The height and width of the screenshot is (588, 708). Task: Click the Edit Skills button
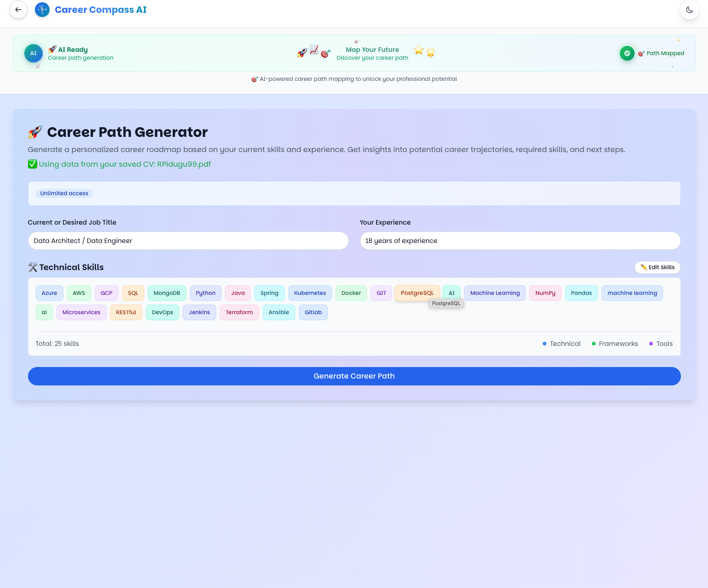click(657, 267)
